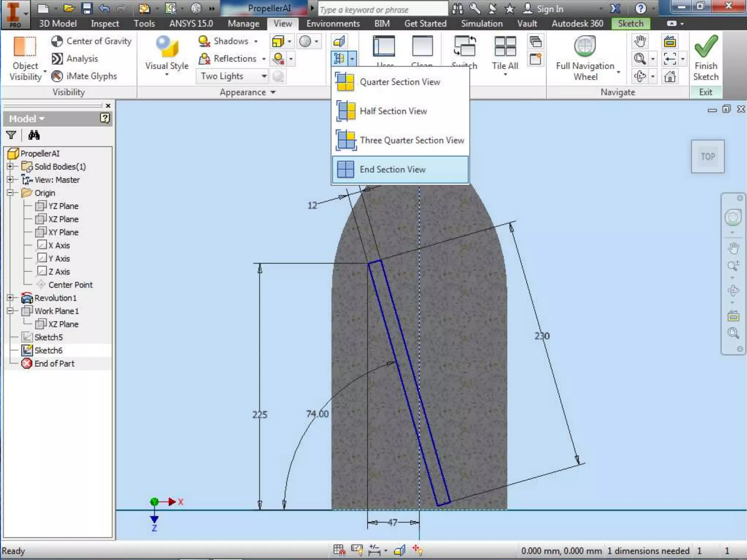Click the TOP face of the ViewCube

point(708,156)
